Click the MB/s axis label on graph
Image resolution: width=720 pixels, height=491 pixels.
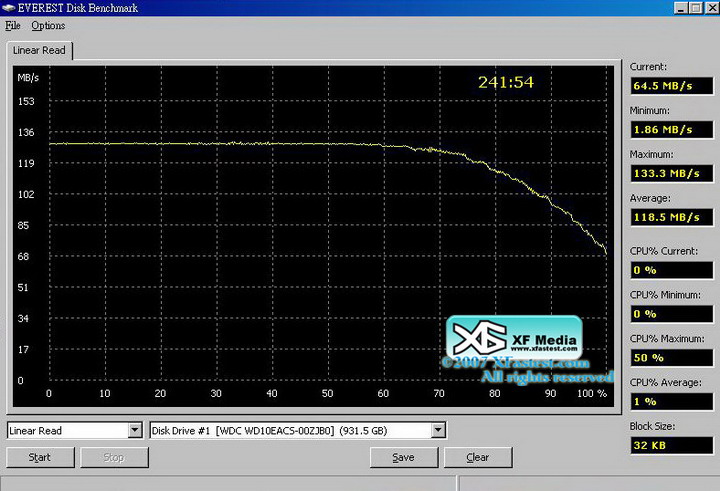[x=28, y=78]
